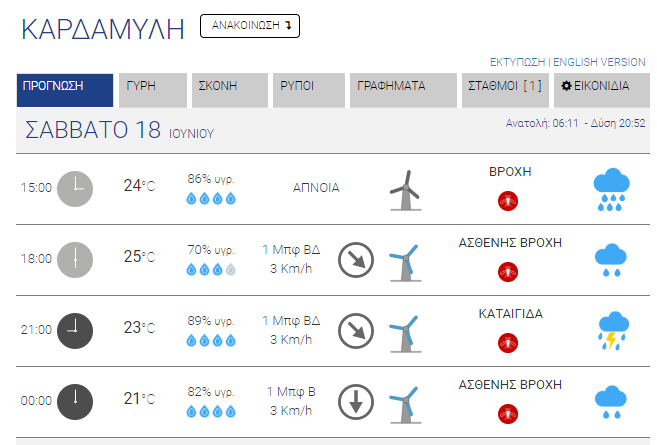Click the humidity droplets at 70% υγρ.

[211, 269]
